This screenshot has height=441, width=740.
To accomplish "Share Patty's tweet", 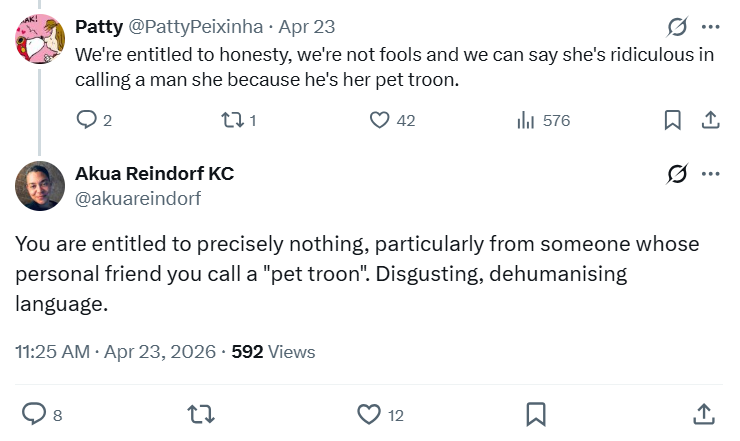I will (710, 120).
